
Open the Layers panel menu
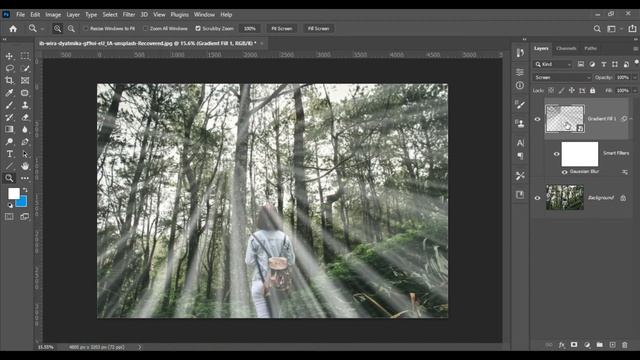pos(635,48)
